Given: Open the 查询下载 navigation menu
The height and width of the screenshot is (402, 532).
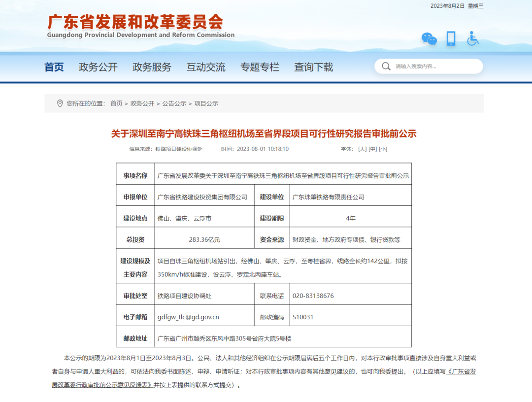Looking at the screenshot, I should coord(314,67).
